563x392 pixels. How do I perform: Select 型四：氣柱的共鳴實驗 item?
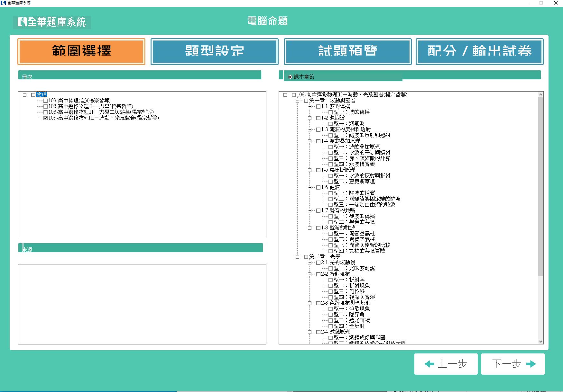(359, 251)
